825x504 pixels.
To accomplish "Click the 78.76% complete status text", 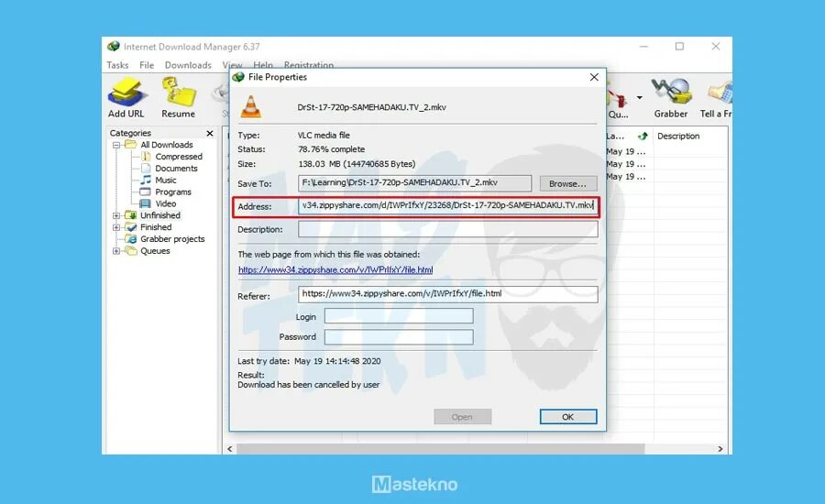I will point(332,149).
